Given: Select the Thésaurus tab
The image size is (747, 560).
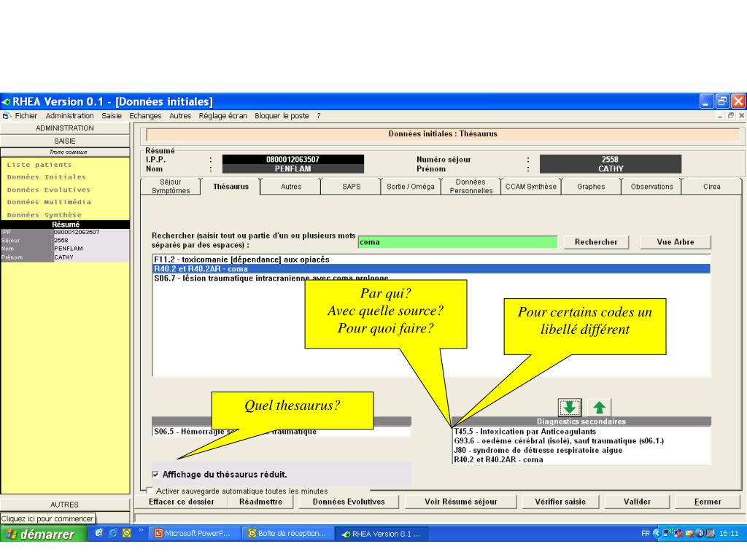Looking at the screenshot, I should pos(231,186).
